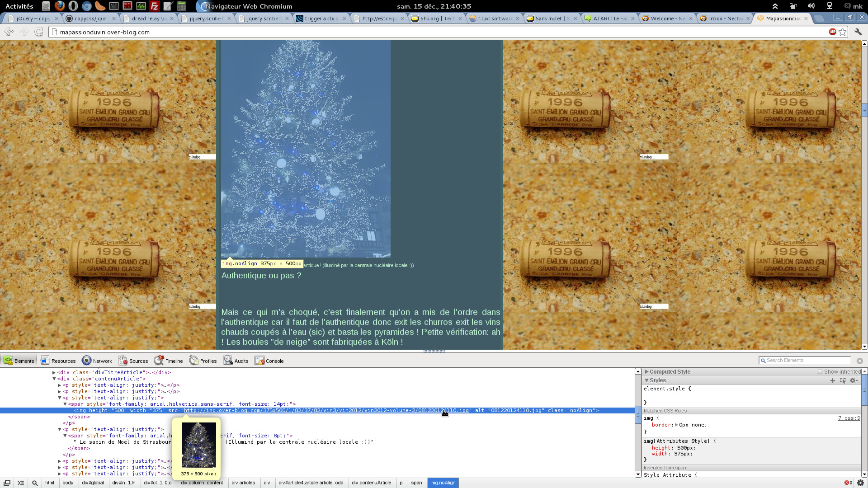This screenshot has width=868, height=488.
Task: Switch to the Console panel
Action: pos(269,361)
